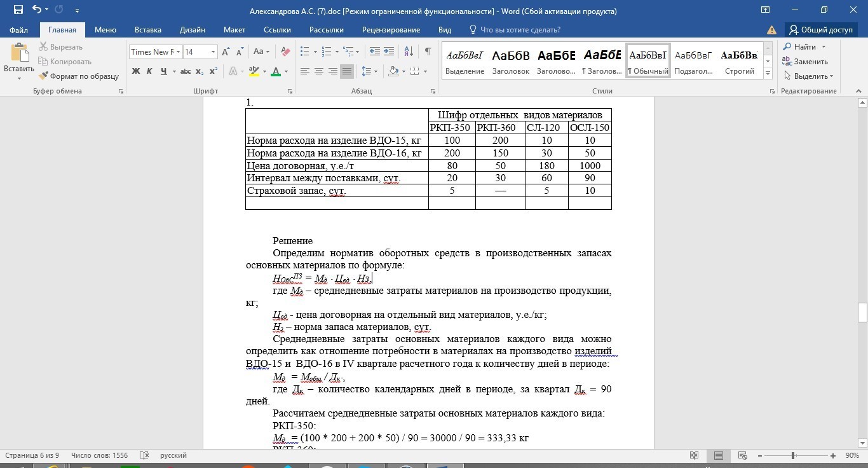Toggle bold formatting (Ж)
The width and height of the screenshot is (868, 468).
tap(135, 71)
